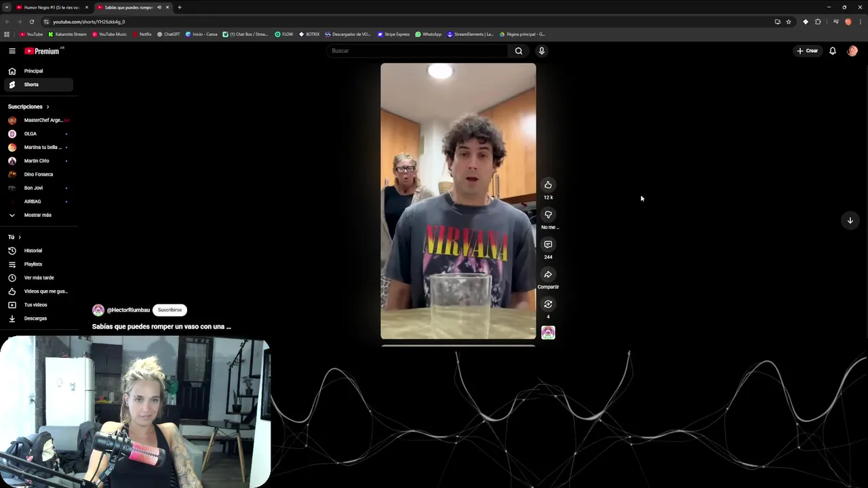Open the bookmarks apps grid icon
868x488 pixels.
tap(7, 34)
